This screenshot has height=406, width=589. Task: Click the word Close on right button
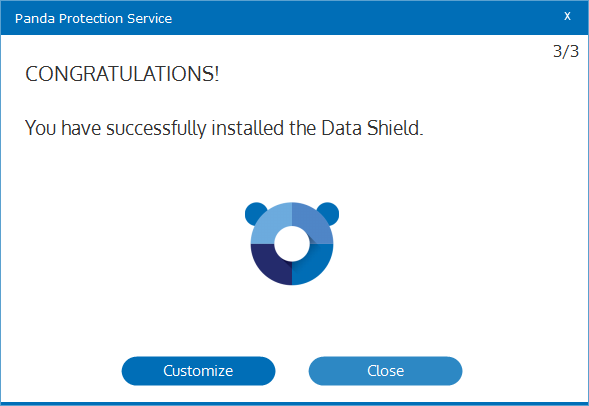[x=385, y=371]
